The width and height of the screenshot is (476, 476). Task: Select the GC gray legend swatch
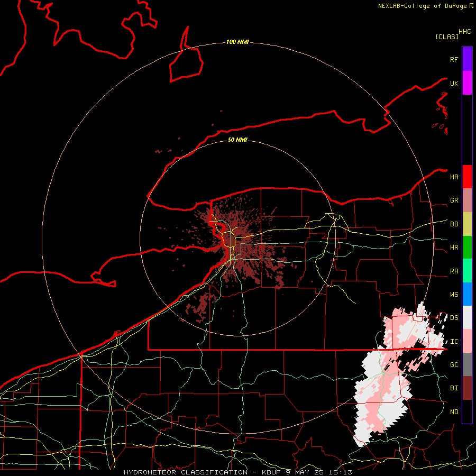467,364
